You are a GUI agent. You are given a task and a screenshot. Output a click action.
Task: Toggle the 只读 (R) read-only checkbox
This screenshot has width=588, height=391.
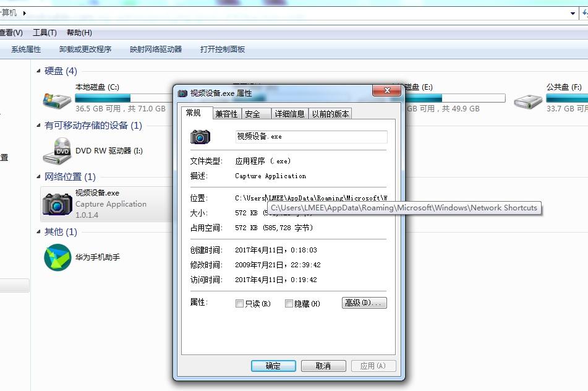tap(239, 303)
